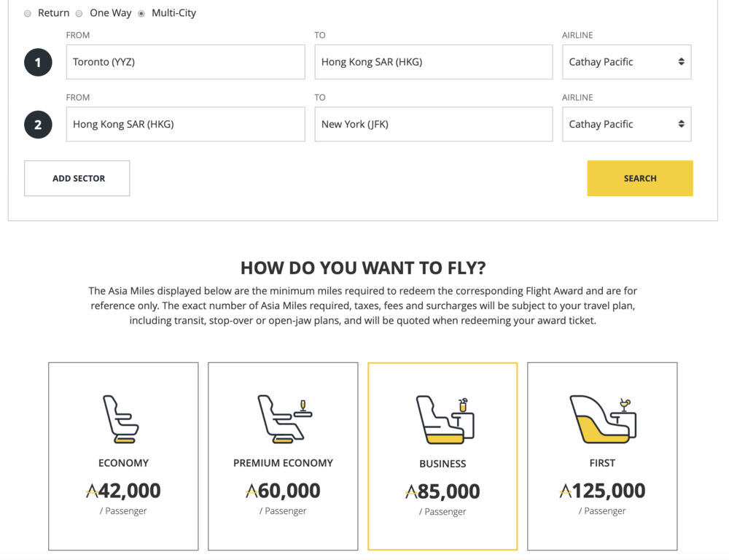Open the sector 1 Cathay Pacific airline dropdown

coord(626,62)
